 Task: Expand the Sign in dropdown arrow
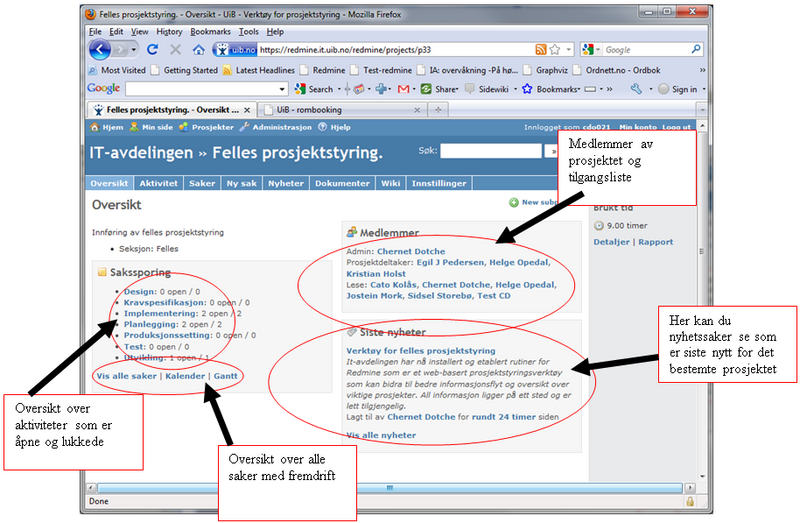[704, 89]
